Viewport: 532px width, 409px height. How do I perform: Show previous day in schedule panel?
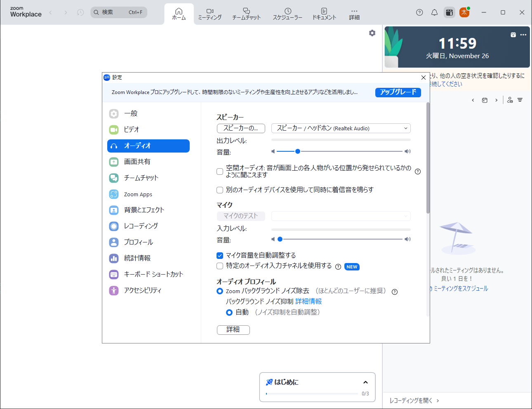(x=473, y=100)
